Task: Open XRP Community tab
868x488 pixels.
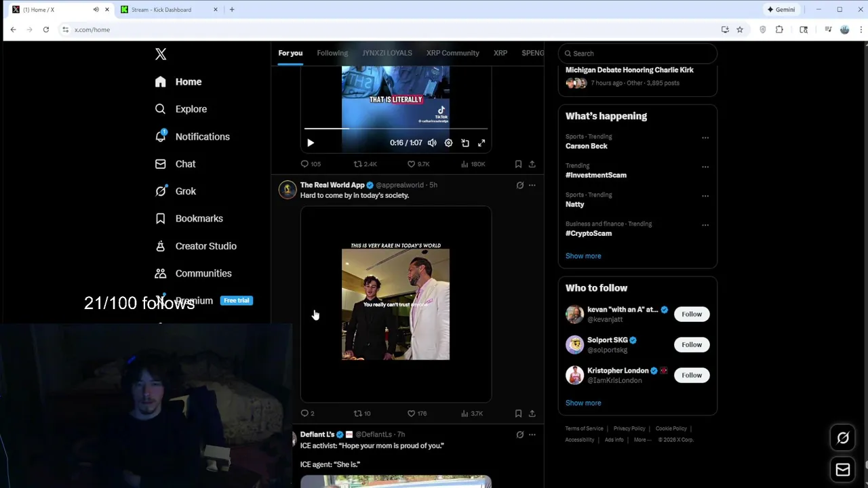Action: coord(453,53)
